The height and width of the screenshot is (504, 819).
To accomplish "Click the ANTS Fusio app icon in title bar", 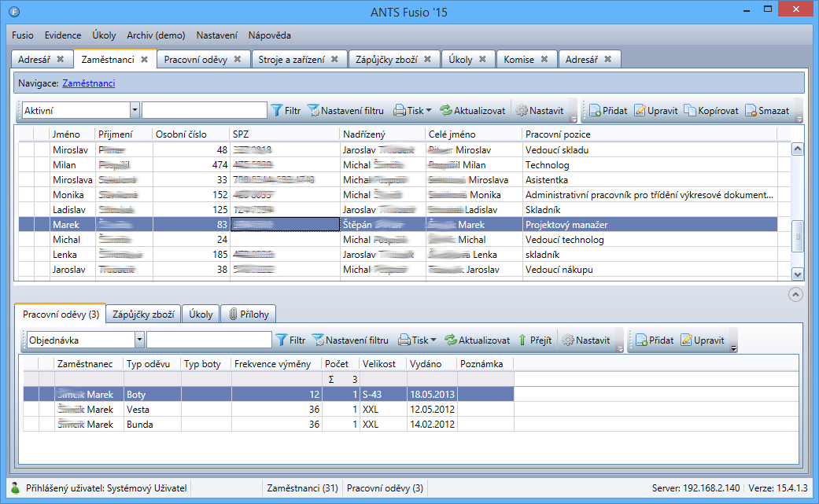I will (x=15, y=12).
